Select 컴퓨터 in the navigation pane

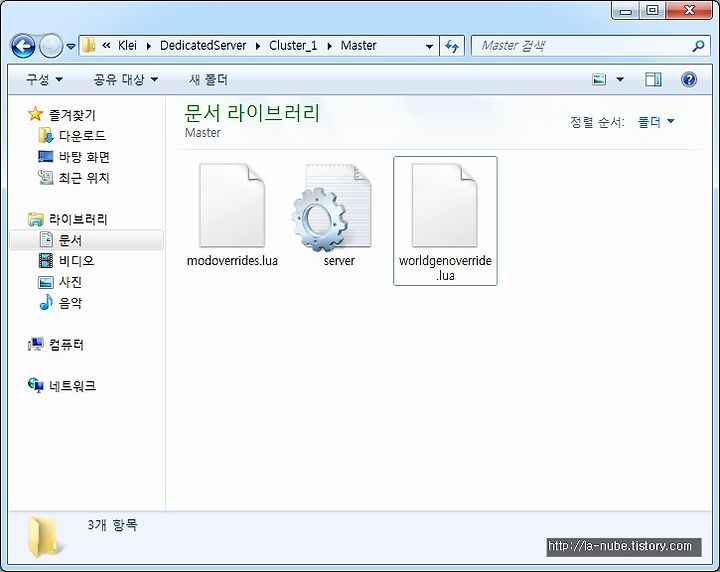pos(67,344)
